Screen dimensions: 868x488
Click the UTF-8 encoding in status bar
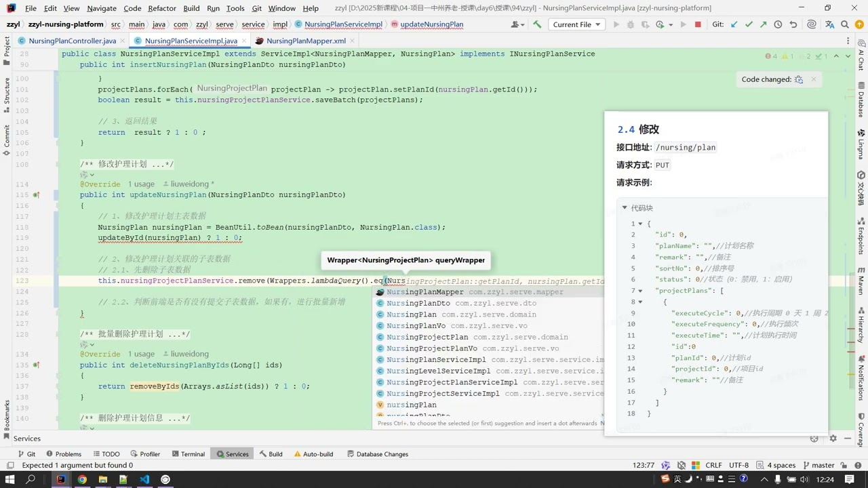738,465
